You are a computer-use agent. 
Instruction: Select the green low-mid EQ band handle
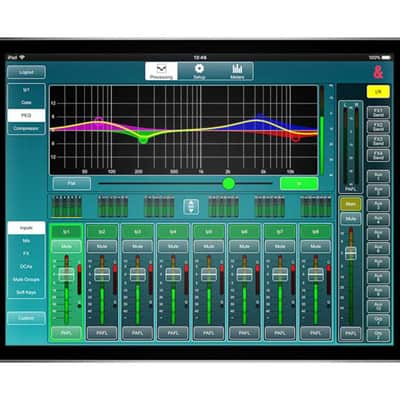pos(143,139)
